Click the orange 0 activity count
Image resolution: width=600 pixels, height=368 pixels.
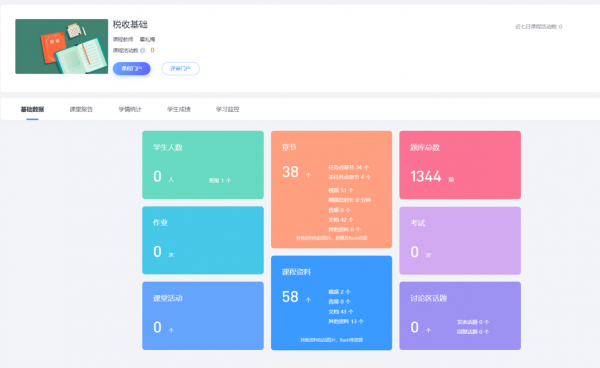[152, 50]
